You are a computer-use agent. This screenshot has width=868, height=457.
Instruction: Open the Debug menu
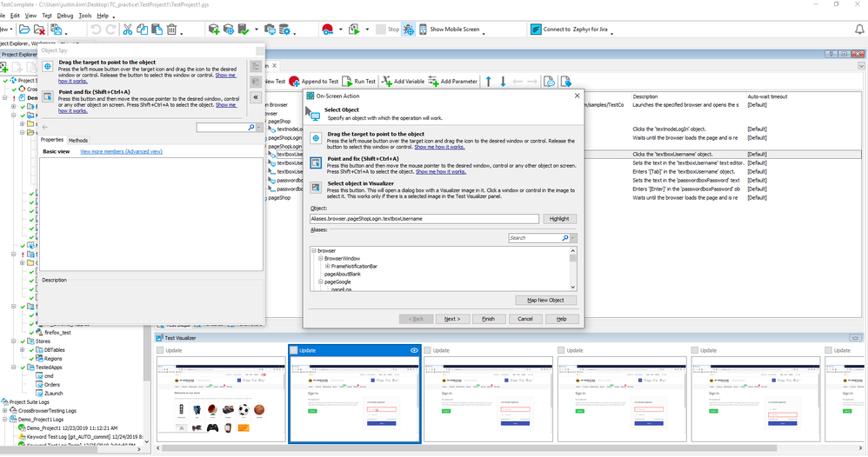pyautogui.click(x=65, y=16)
